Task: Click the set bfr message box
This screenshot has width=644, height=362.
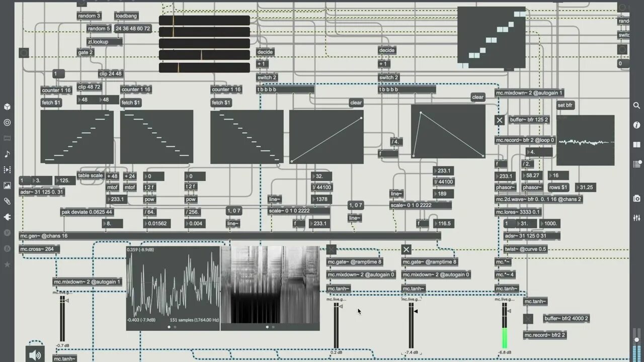Action: coord(566,105)
